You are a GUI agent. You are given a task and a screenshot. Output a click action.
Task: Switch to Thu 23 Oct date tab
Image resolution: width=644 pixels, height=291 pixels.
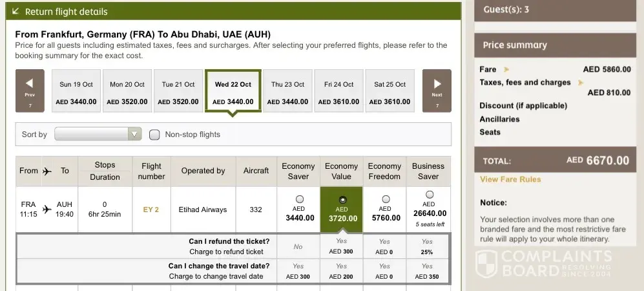(x=288, y=91)
